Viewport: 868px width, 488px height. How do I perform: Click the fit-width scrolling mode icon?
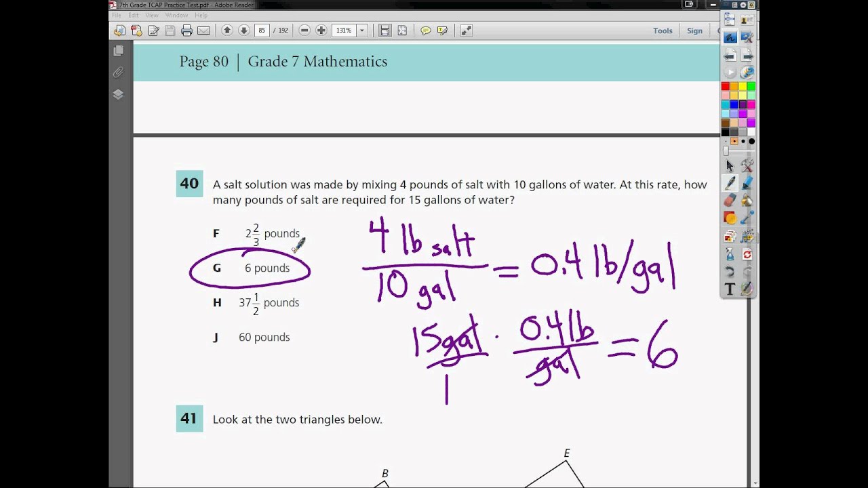[385, 30]
